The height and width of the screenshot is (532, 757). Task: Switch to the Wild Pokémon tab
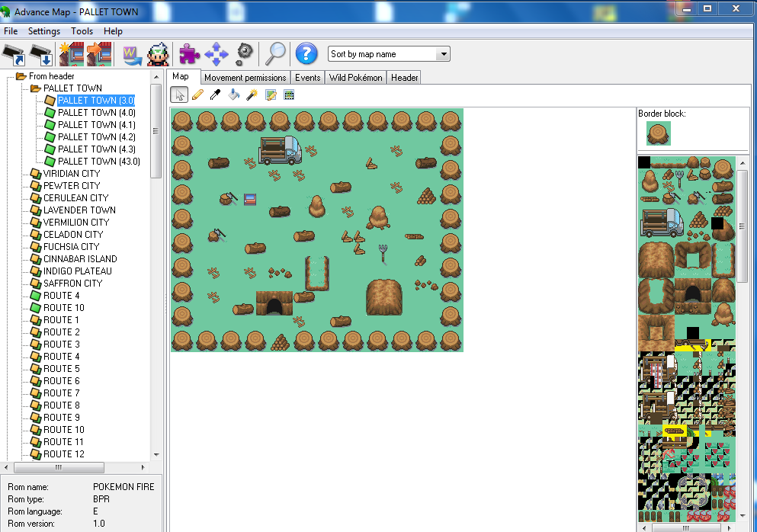355,78
